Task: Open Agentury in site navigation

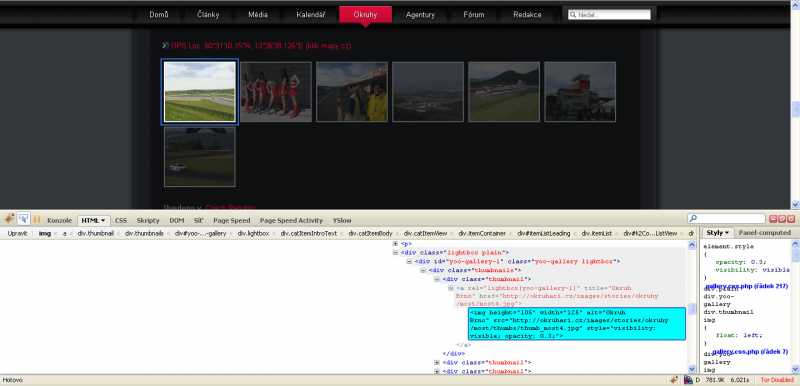Action: pyautogui.click(x=420, y=15)
